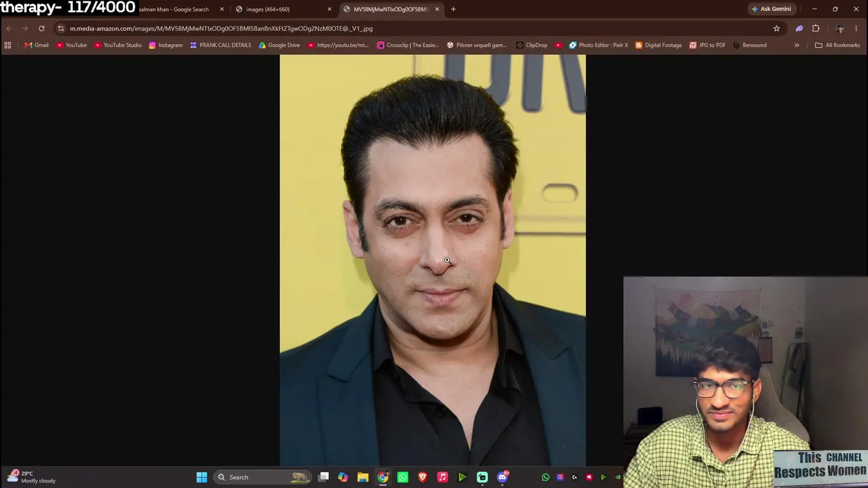Open a new tab
Screen dimensions: 868x488
(453, 9)
